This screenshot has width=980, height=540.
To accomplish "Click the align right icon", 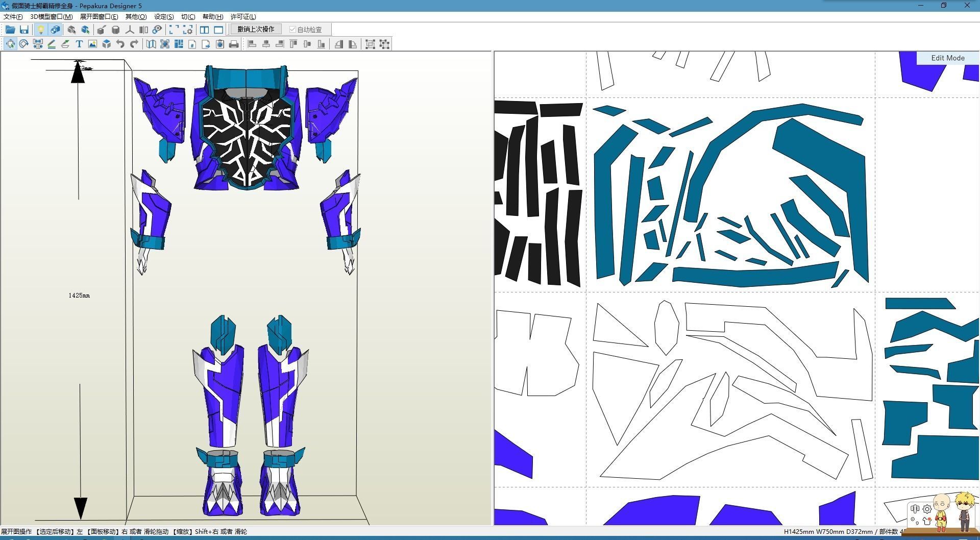I will pos(280,44).
